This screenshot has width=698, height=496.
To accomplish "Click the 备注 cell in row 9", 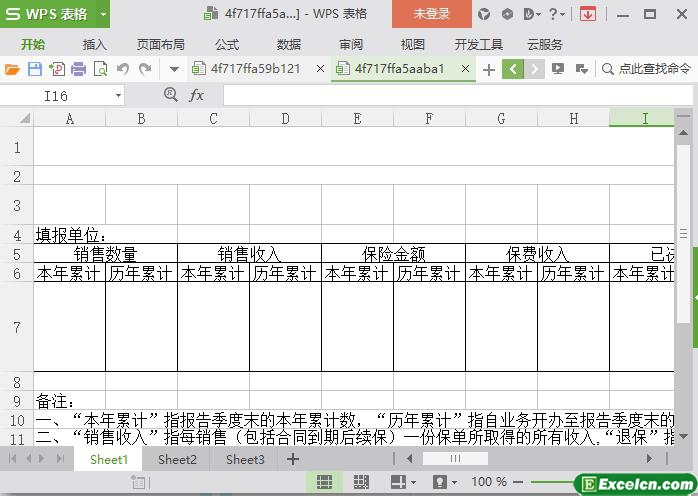I will tap(69, 401).
